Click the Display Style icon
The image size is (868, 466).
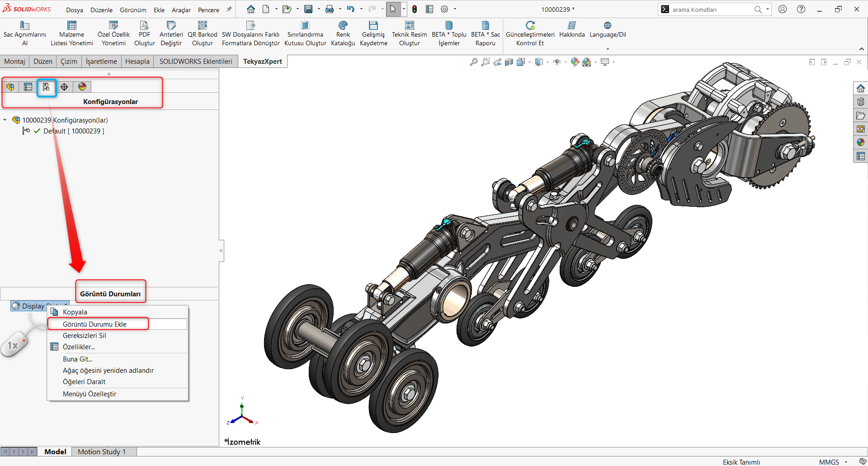click(x=539, y=62)
